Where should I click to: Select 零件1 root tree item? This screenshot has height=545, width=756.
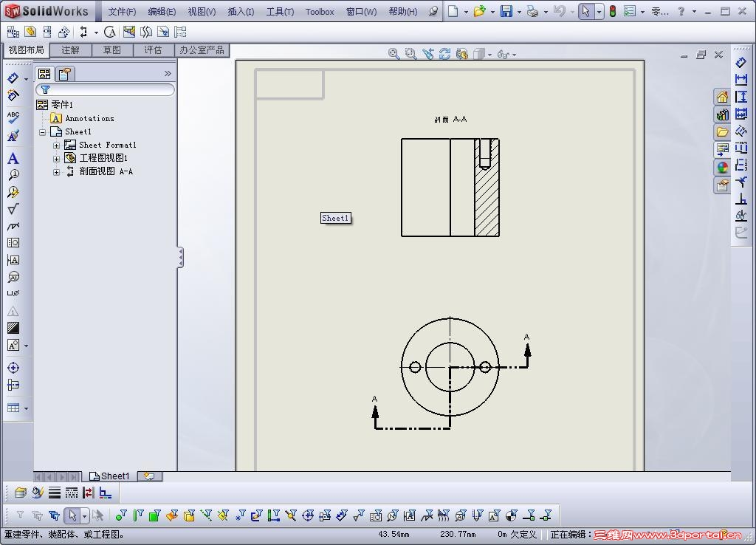tap(62, 105)
